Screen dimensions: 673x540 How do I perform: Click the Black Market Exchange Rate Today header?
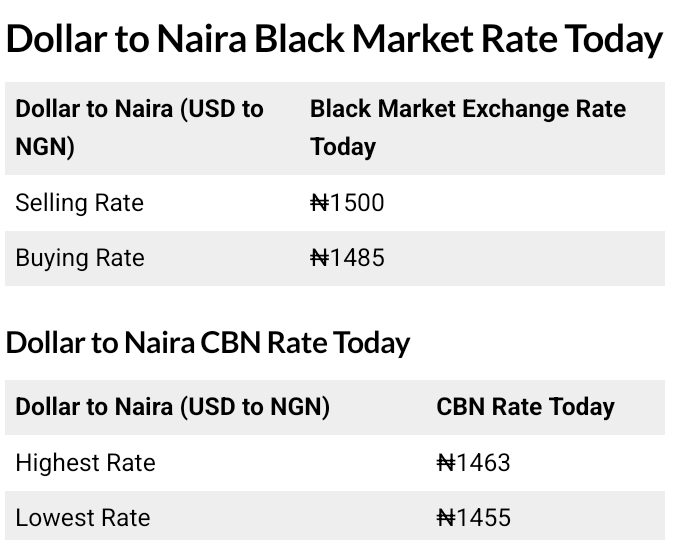[467, 127]
